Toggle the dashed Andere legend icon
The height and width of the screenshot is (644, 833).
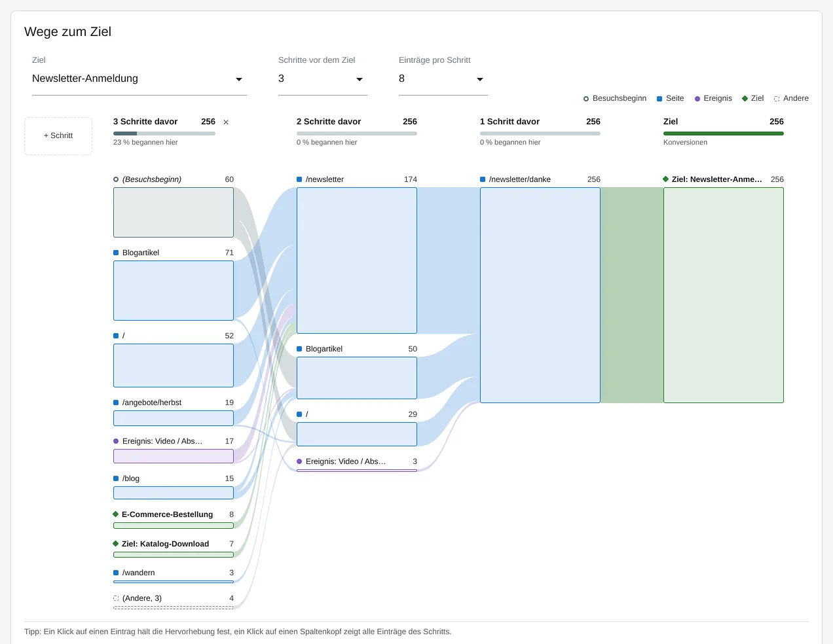pyautogui.click(x=777, y=99)
